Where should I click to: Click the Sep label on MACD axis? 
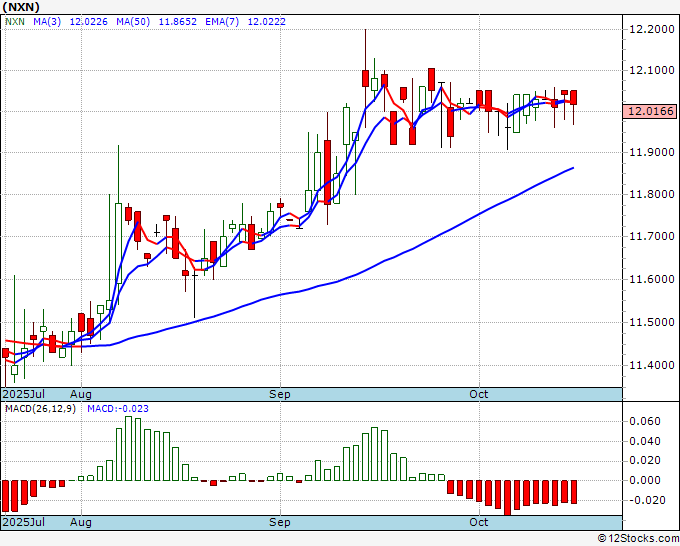pyautogui.click(x=280, y=522)
